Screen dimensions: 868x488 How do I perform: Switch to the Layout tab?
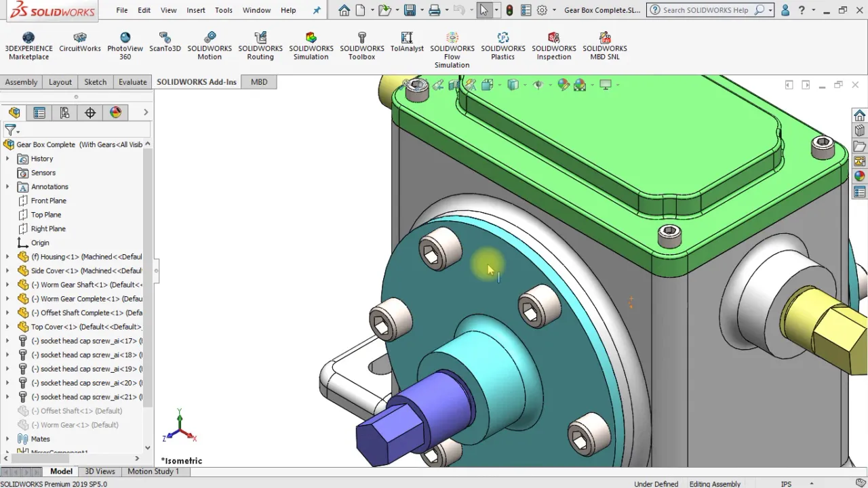tap(60, 82)
